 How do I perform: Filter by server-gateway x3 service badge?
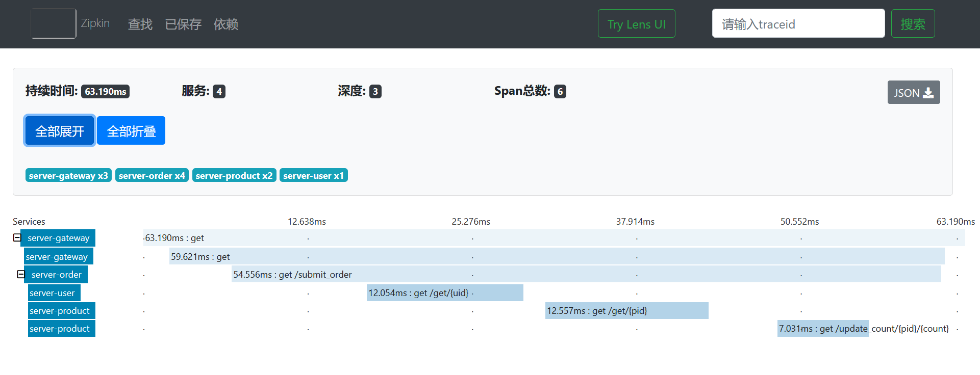point(68,176)
